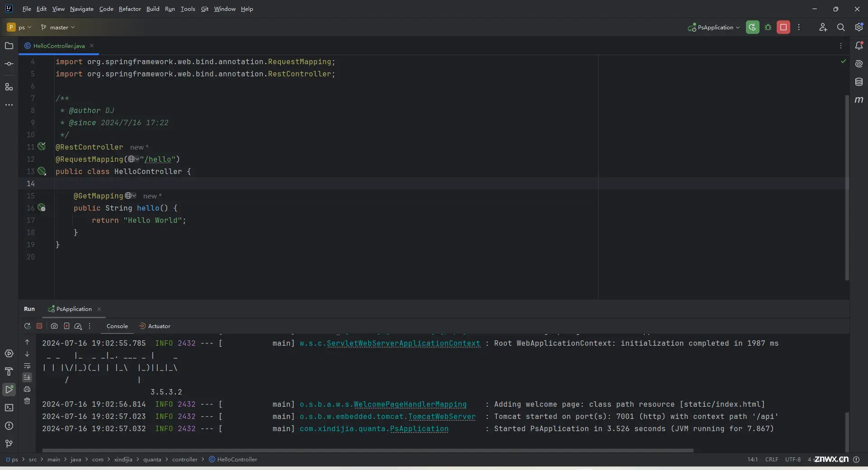Open the Terminal tool window
The height and width of the screenshot is (470, 868).
[x=9, y=408]
